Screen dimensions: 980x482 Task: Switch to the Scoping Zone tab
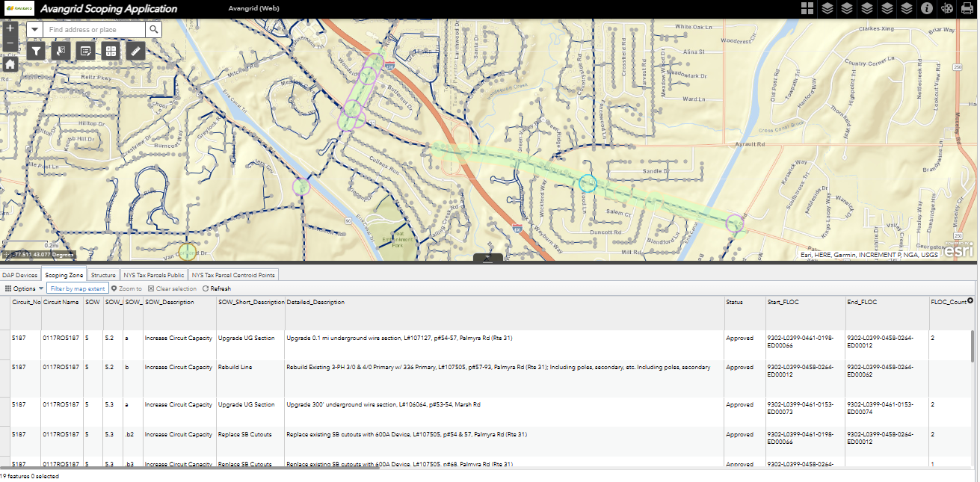[x=64, y=275]
